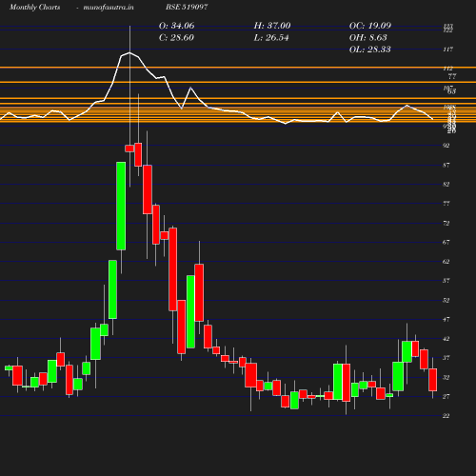Image resolution: width=476 pixels, height=476 pixels.
Task: Click the price axis label 32
Action: click(446, 377)
